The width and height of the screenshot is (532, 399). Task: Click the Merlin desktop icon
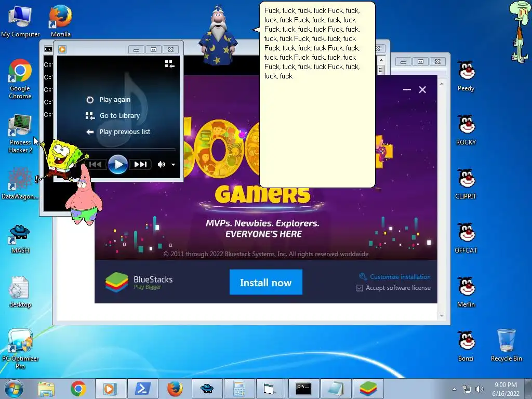pos(466,292)
